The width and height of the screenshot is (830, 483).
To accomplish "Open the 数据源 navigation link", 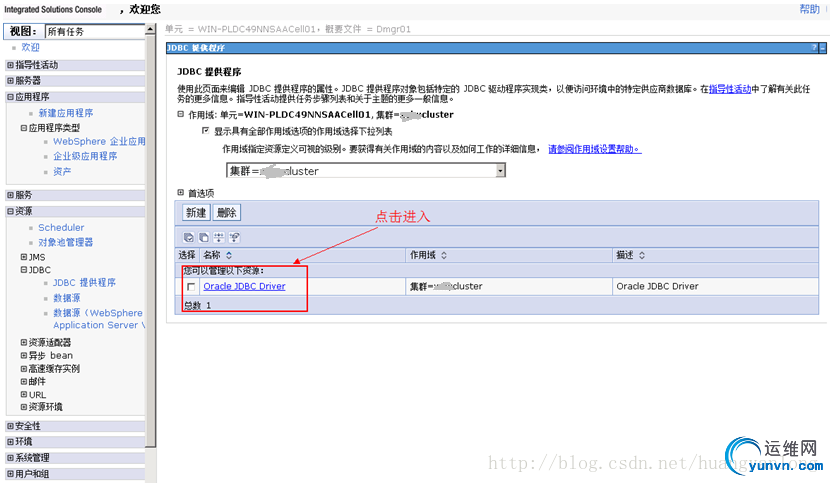I will point(67,298).
